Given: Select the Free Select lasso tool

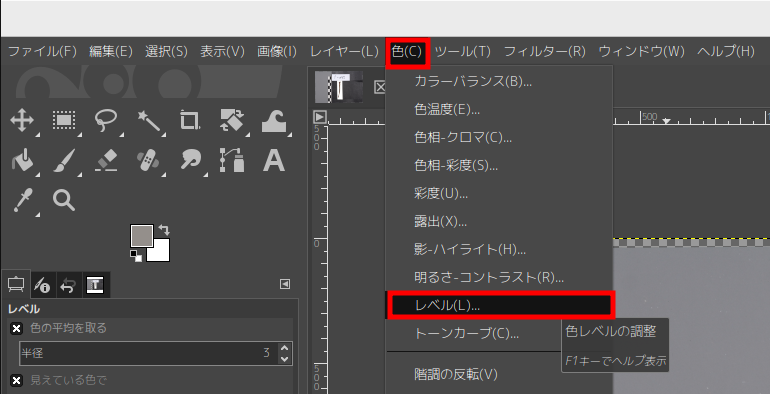Looking at the screenshot, I should pos(106,120).
